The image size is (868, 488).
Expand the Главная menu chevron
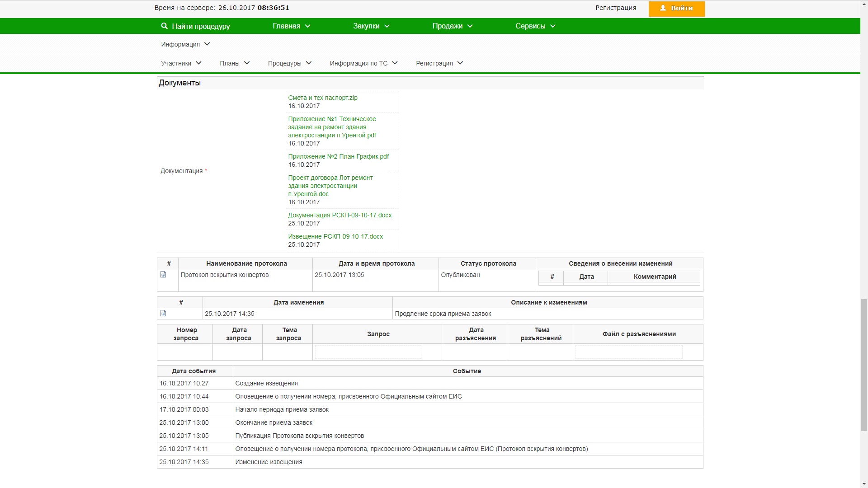[308, 26]
